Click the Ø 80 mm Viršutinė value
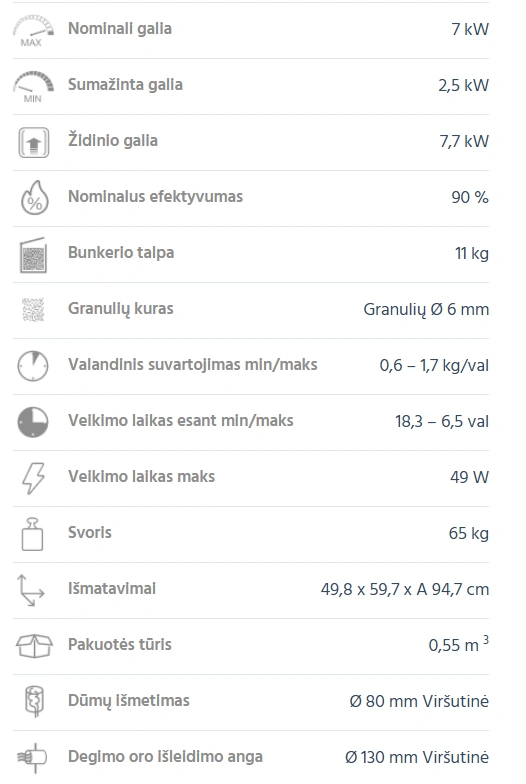526x784 pixels. click(x=419, y=701)
